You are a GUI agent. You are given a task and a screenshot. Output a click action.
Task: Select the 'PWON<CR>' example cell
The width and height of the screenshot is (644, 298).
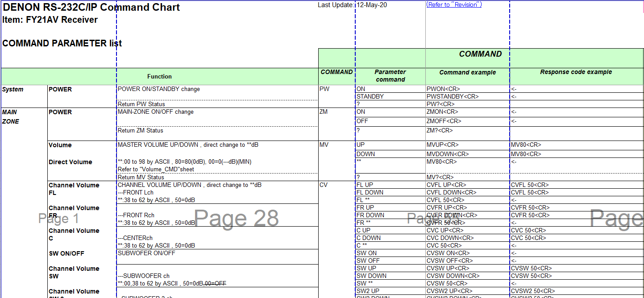click(467, 89)
